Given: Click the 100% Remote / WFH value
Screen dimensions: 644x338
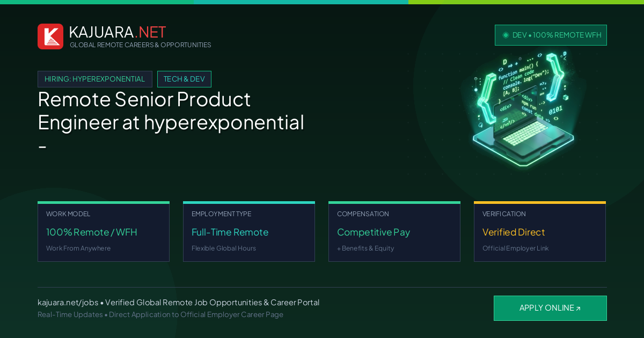Looking at the screenshot, I should point(92,232).
